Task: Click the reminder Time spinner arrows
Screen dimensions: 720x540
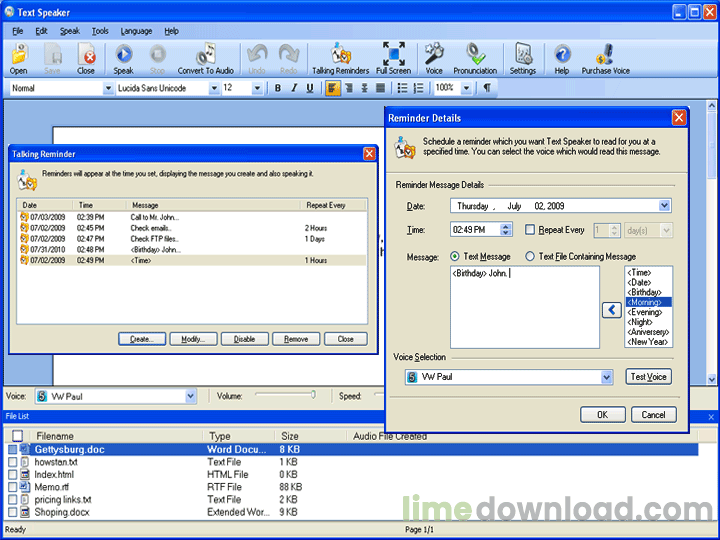Action: (x=506, y=230)
